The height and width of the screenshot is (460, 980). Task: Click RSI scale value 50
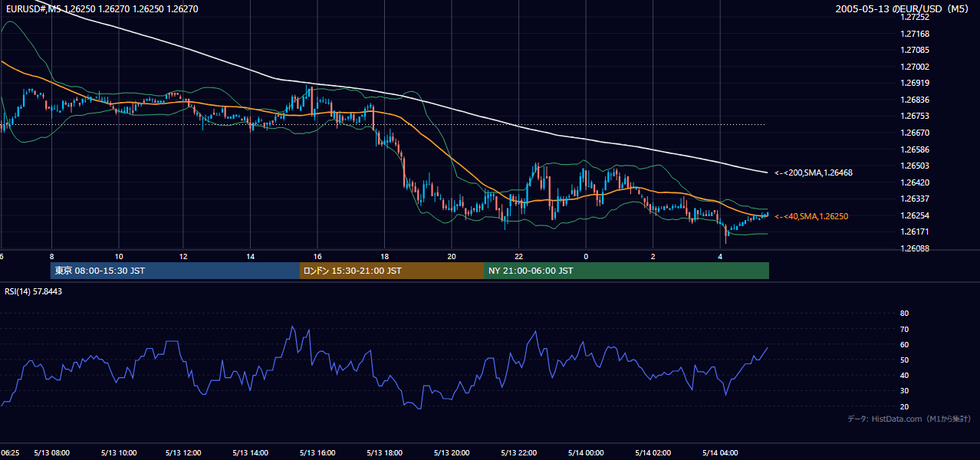904,360
